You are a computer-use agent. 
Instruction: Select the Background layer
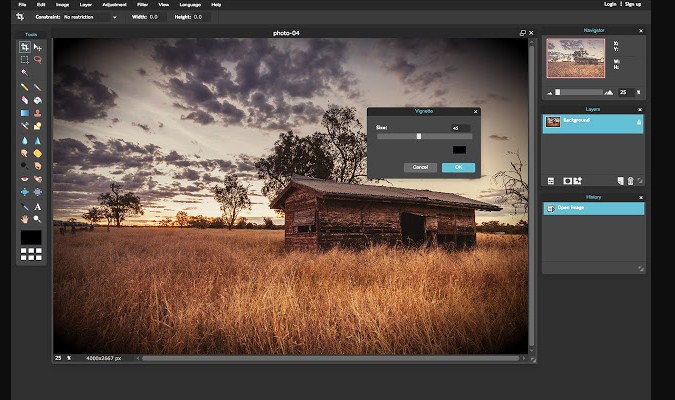click(x=593, y=124)
